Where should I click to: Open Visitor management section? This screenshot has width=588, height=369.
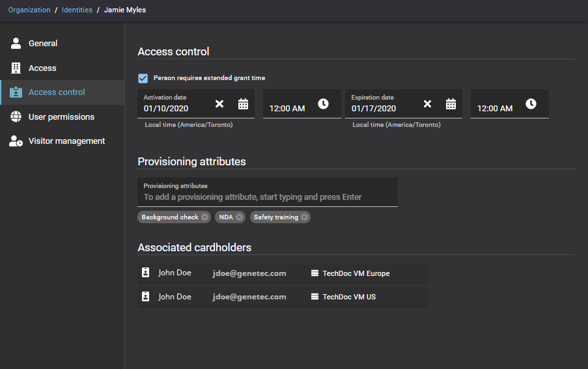coord(66,141)
